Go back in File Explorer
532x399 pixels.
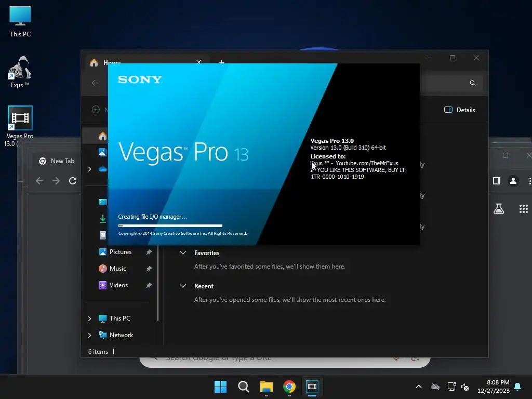point(95,83)
